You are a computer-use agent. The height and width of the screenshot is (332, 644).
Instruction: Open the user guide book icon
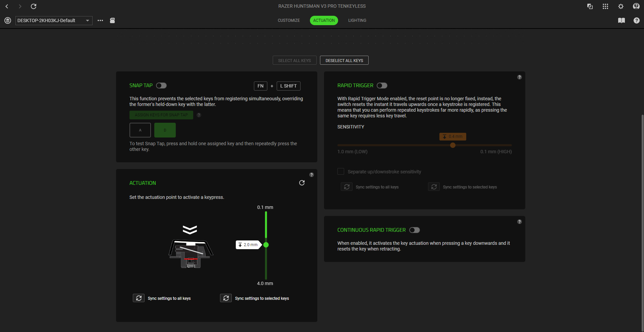(621, 20)
